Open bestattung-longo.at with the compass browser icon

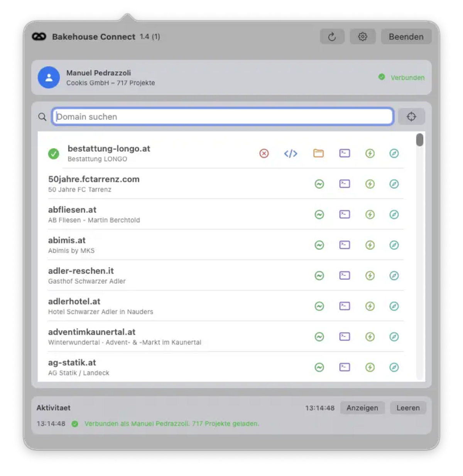pyautogui.click(x=394, y=154)
